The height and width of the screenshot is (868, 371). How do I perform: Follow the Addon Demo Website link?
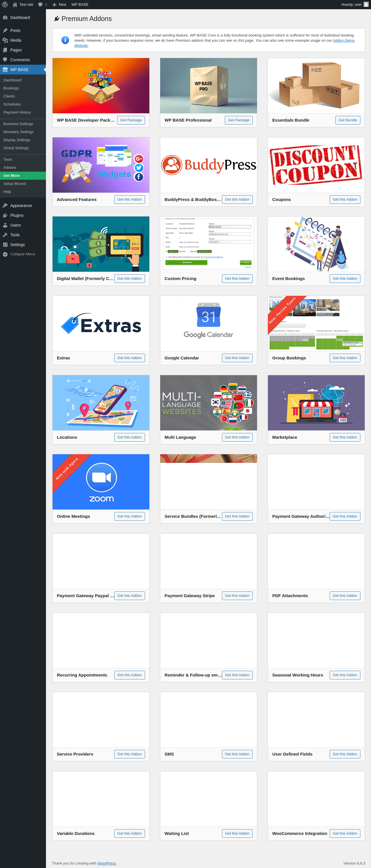343,41
